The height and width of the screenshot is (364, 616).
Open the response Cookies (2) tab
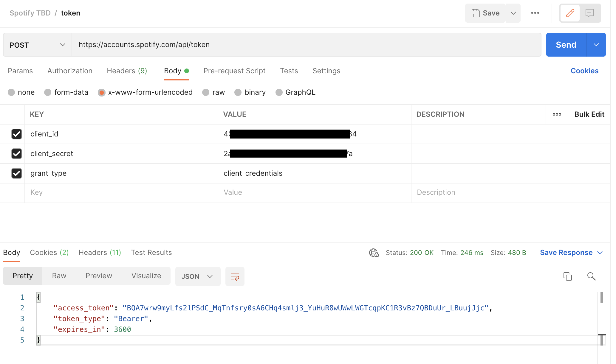tap(49, 253)
